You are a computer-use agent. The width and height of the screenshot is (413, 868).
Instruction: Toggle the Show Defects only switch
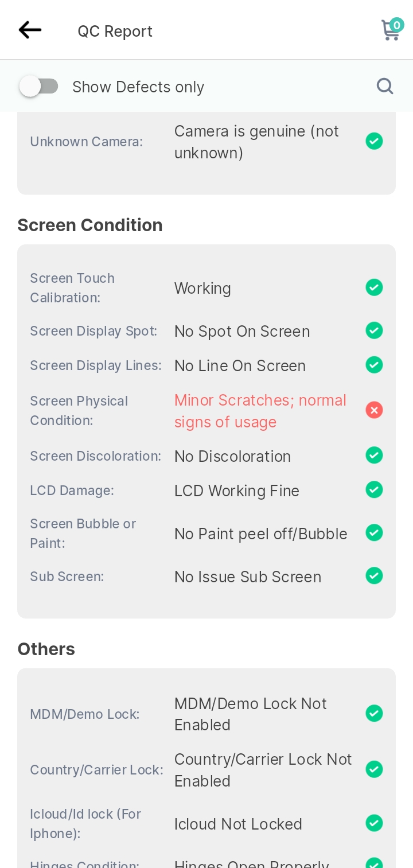(x=38, y=87)
